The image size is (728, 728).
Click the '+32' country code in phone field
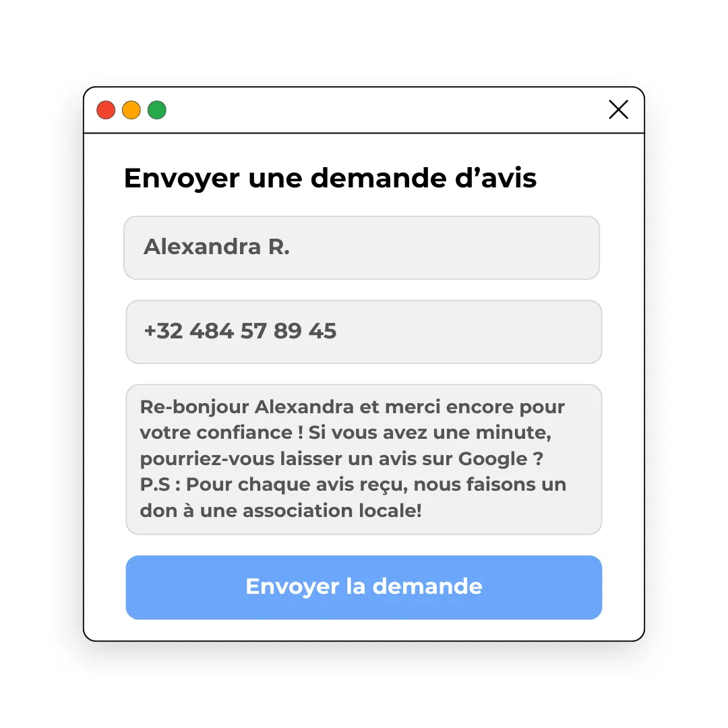[163, 332]
